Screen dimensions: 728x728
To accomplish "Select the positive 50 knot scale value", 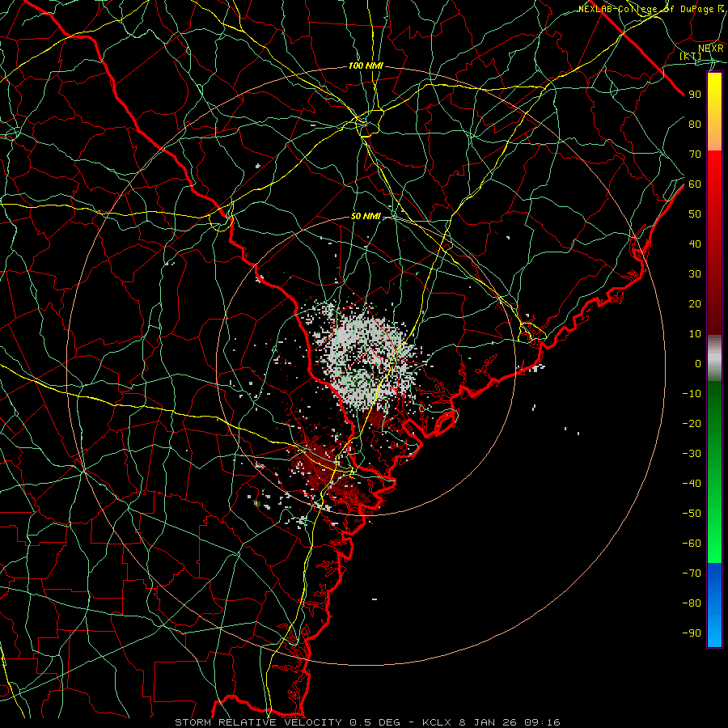I will coord(695,214).
